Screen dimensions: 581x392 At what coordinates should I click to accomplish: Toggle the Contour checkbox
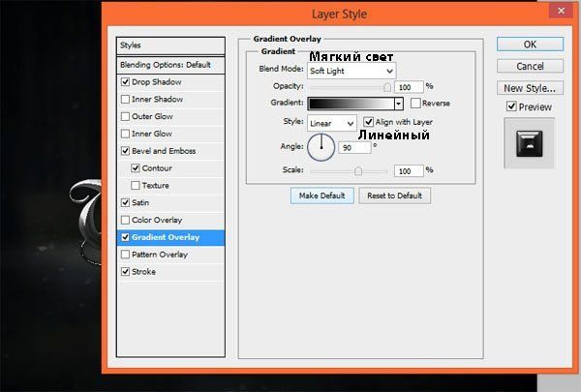pyautogui.click(x=136, y=168)
